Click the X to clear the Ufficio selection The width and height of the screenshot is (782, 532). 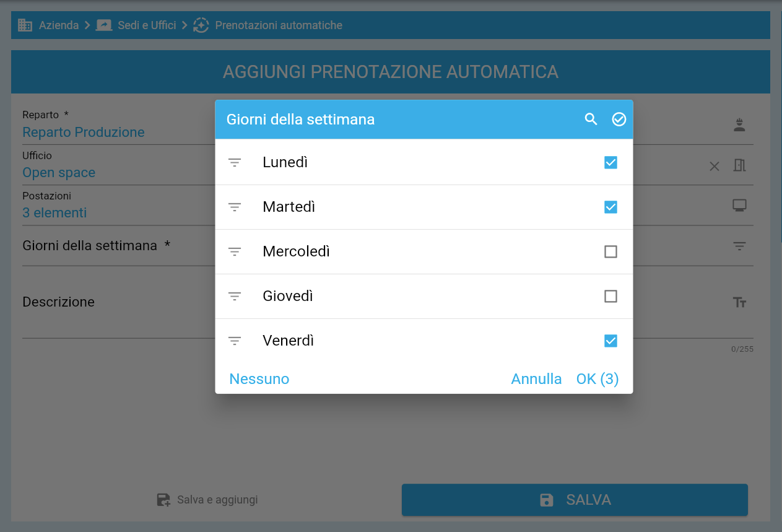pos(714,166)
